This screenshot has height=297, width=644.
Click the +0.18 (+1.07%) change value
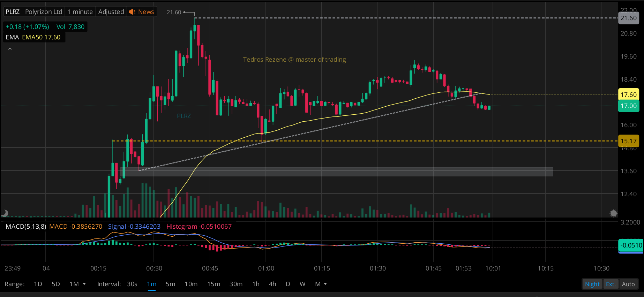(x=27, y=27)
